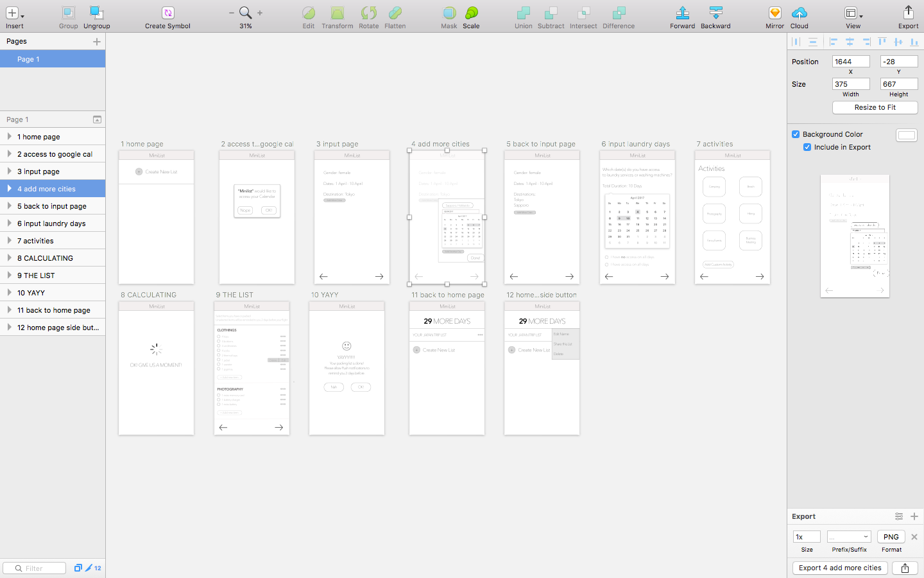The width and height of the screenshot is (924, 578).
Task: Click the Resize to Fit button
Action: coord(875,107)
